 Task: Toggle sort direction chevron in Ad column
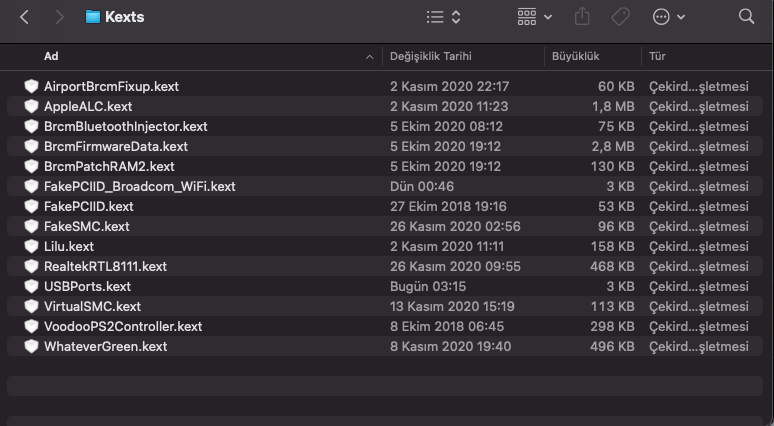coord(370,56)
